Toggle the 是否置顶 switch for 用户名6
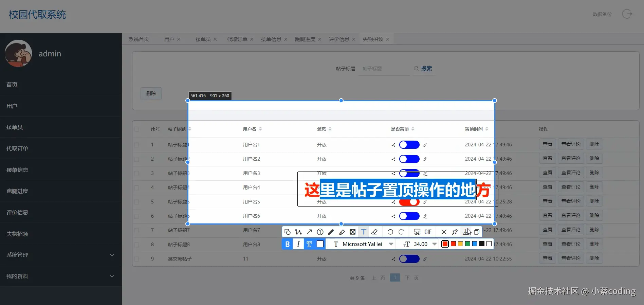This screenshot has height=305, width=644. [x=409, y=216]
